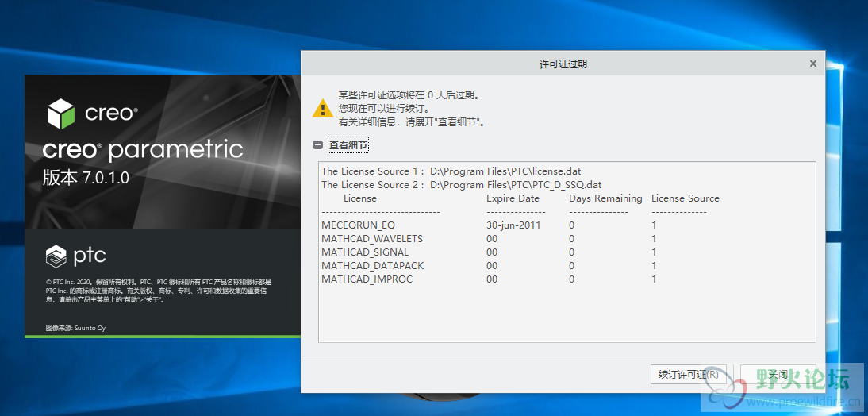This screenshot has height=416, width=868.
Task: Click the License Source column header
Action: [x=686, y=198]
